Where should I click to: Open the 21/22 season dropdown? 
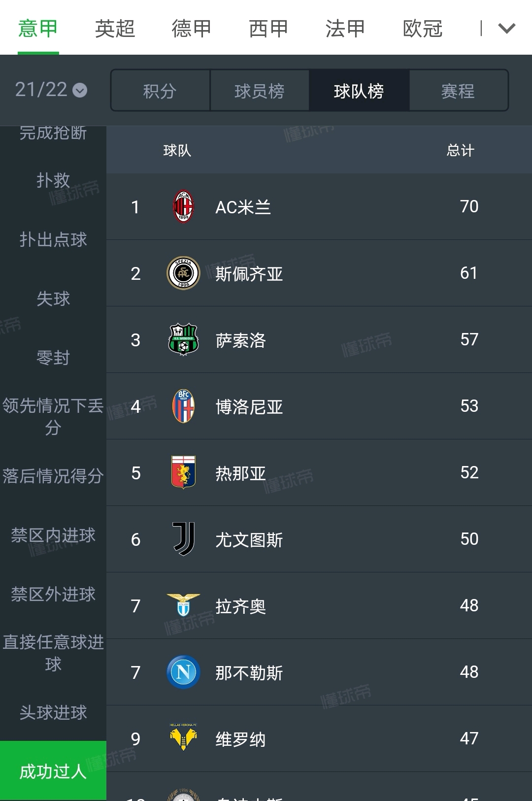click(51, 90)
